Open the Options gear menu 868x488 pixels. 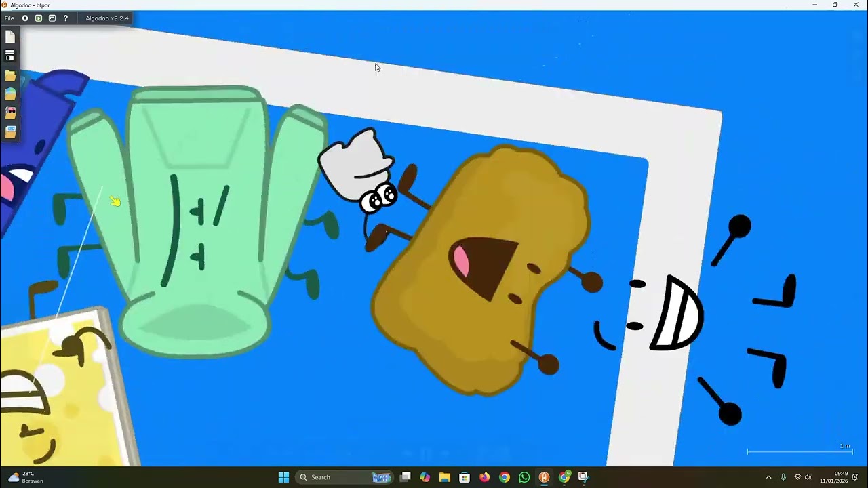tap(25, 18)
